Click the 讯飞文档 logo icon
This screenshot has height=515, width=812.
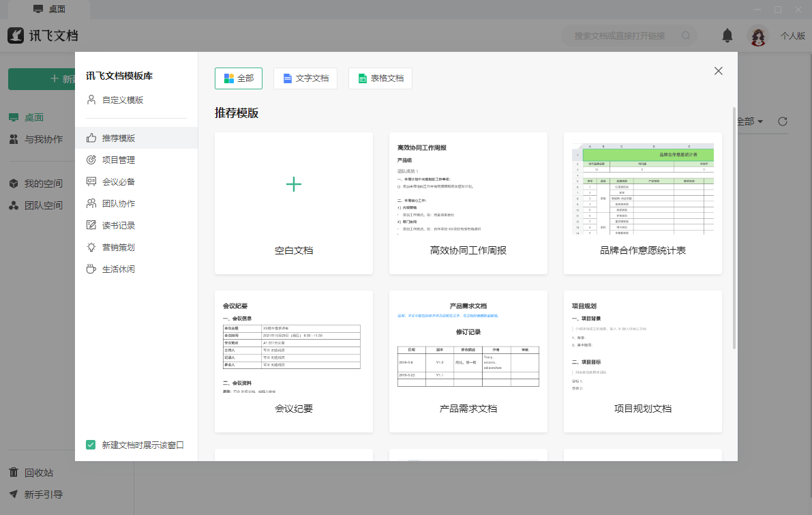[16, 35]
